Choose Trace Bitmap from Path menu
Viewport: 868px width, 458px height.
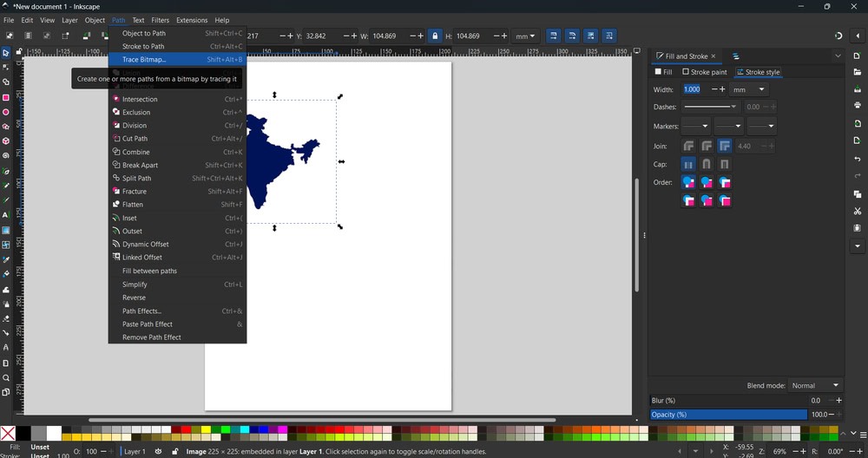click(177, 59)
